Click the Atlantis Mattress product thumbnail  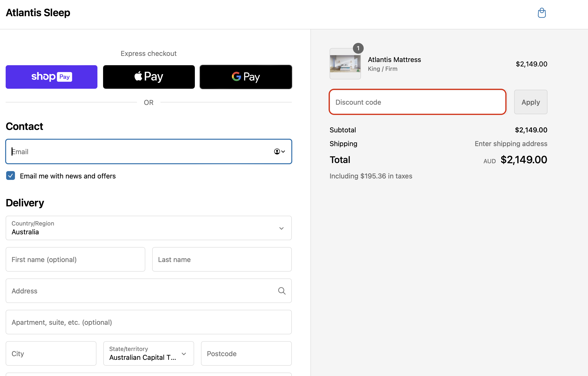pos(345,64)
